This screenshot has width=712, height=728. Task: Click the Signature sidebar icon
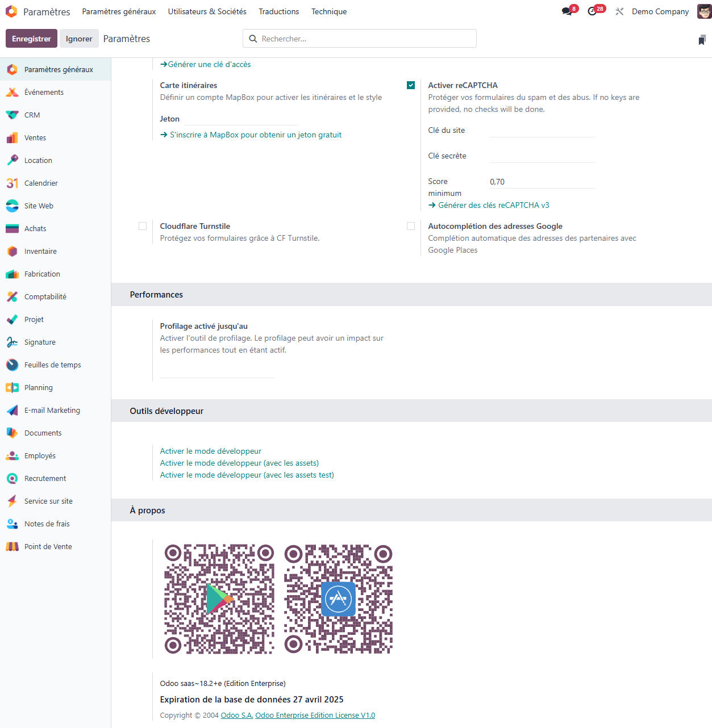click(x=13, y=342)
